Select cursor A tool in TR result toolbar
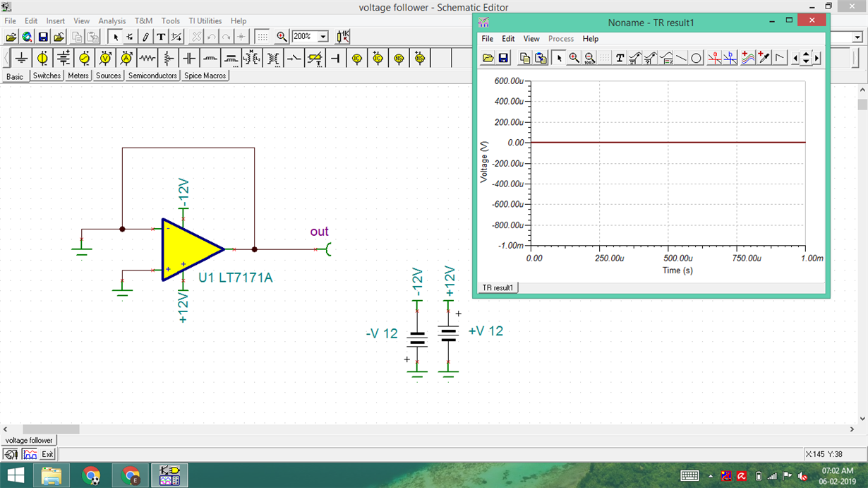Viewport: 868px width, 488px height. click(x=715, y=58)
